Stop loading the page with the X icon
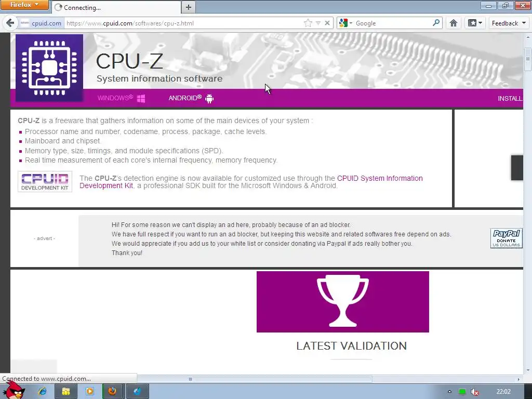This screenshot has height=399, width=532. (327, 23)
